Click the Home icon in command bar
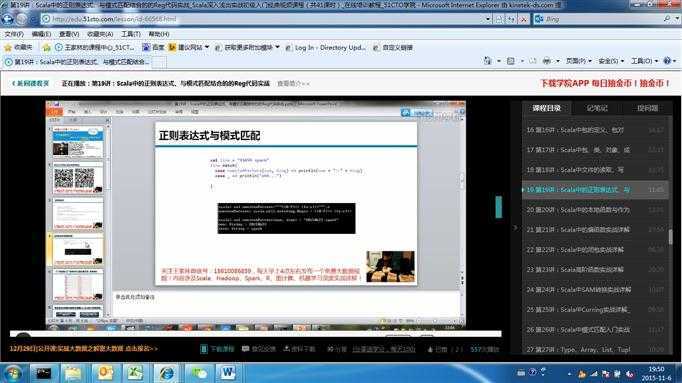The height and width of the screenshot is (383, 682). 488,61
